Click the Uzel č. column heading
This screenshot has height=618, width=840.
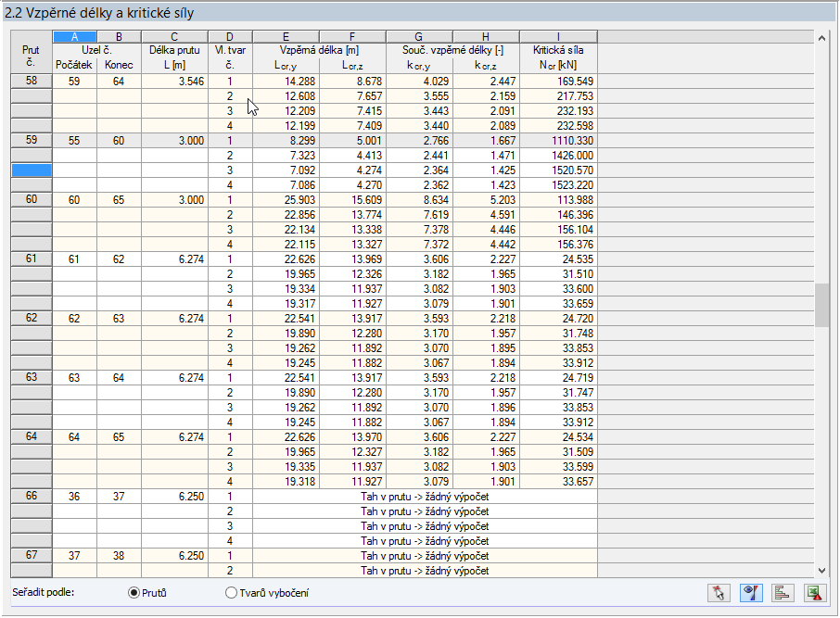[x=97, y=50]
